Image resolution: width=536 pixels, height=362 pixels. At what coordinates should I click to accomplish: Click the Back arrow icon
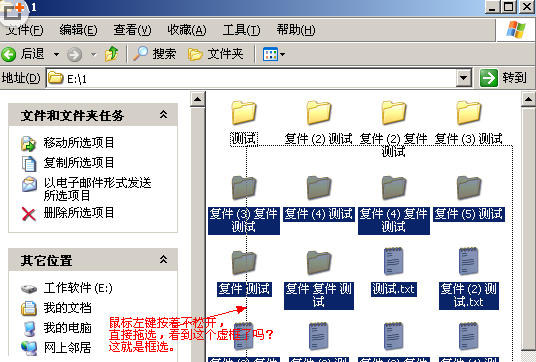[x=9, y=54]
